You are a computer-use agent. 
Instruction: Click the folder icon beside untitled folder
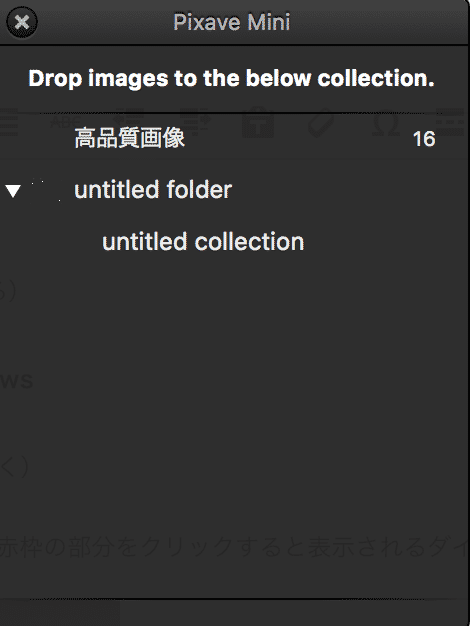pos(46,190)
